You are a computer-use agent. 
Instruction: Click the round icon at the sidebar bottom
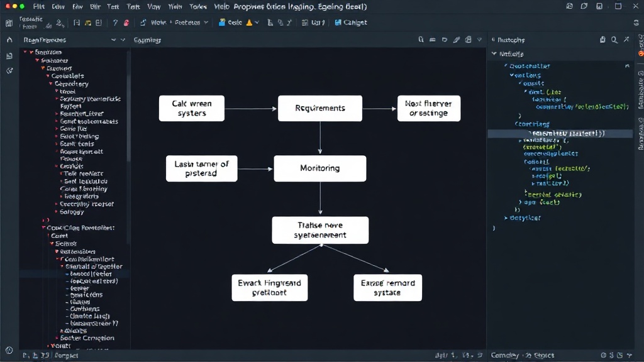click(9, 350)
